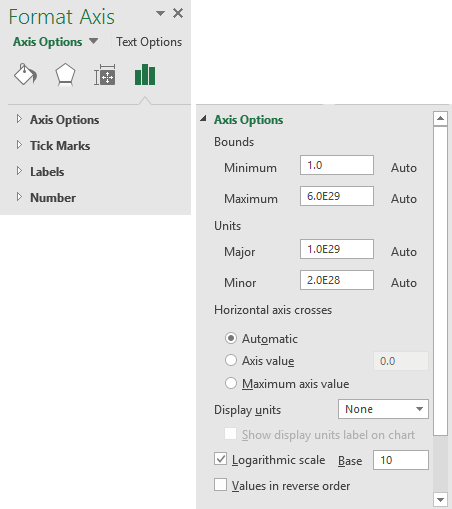Choose the Maximum axis value option
Image resolution: width=452 pixels, height=509 pixels.
pyautogui.click(x=231, y=383)
